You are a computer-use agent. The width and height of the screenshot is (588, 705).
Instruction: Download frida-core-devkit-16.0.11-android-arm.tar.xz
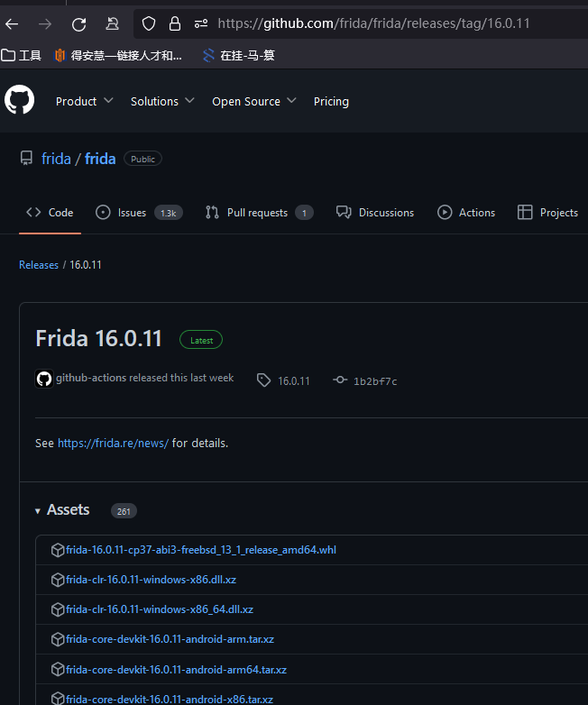(170, 639)
